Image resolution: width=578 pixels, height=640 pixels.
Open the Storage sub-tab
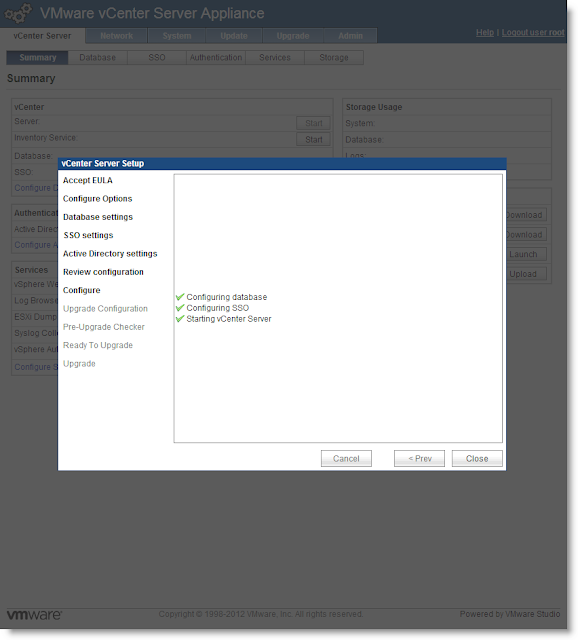pos(334,58)
